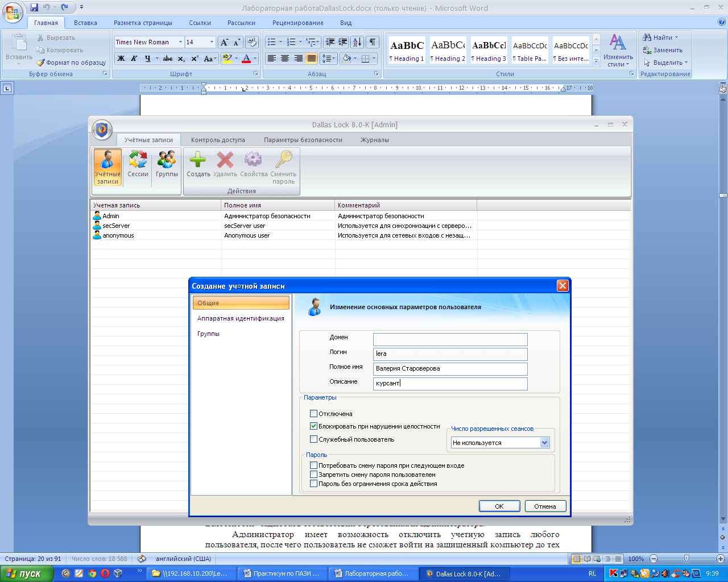Toggle Bold formatting in Word ribbon

click(x=121, y=59)
